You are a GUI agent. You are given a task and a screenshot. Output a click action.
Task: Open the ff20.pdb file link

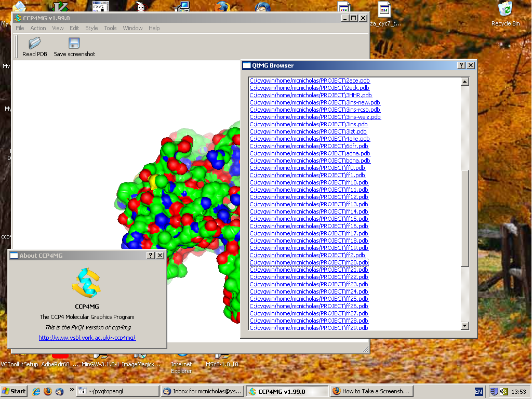click(309, 262)
